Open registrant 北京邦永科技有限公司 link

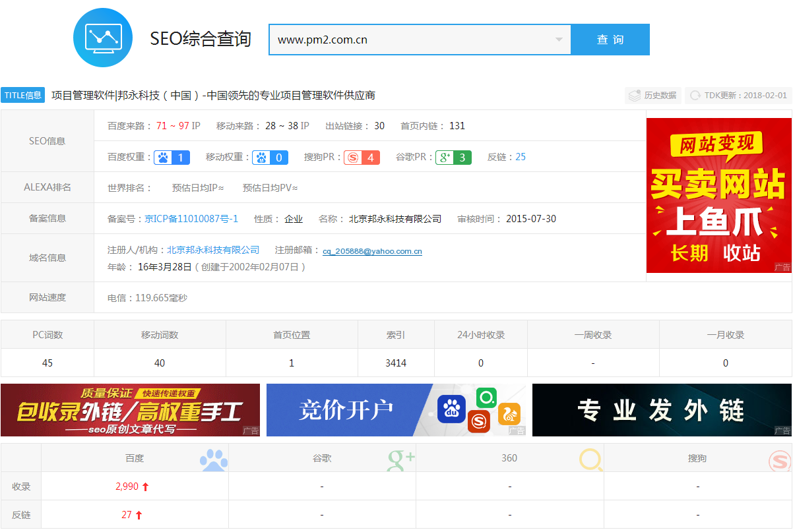[x=213, y=251]
